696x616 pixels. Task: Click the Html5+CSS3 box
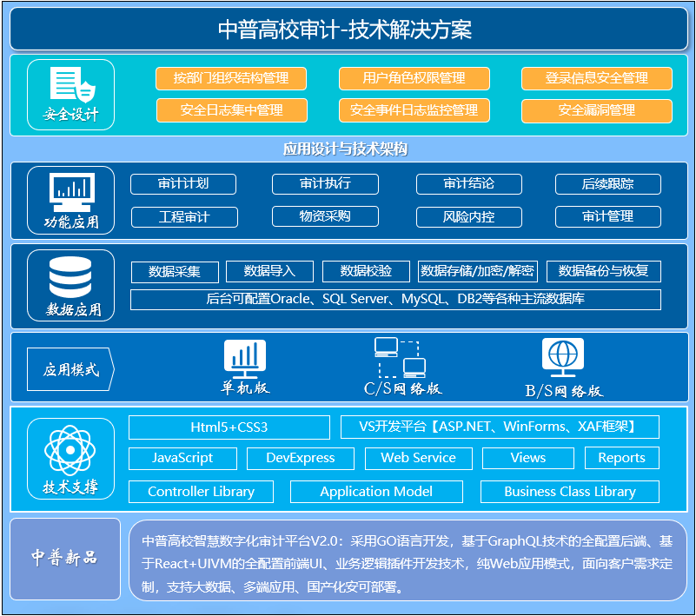(229, 427)
